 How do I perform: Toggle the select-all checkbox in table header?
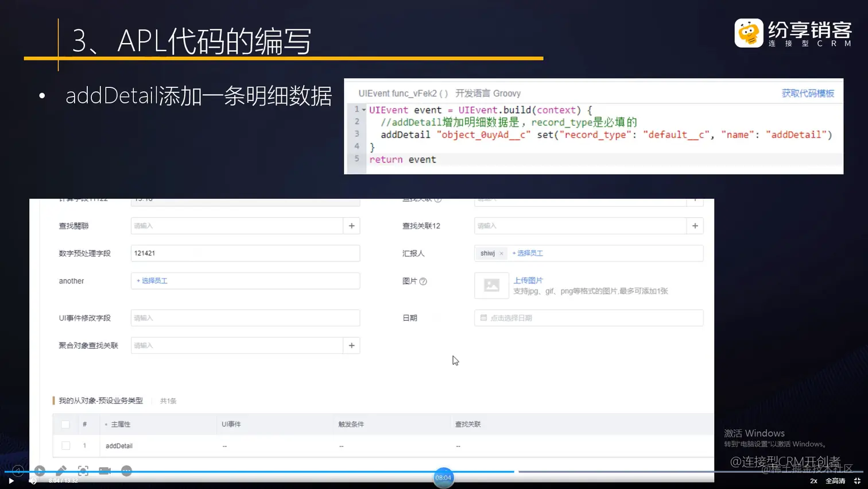coord(65,425)
